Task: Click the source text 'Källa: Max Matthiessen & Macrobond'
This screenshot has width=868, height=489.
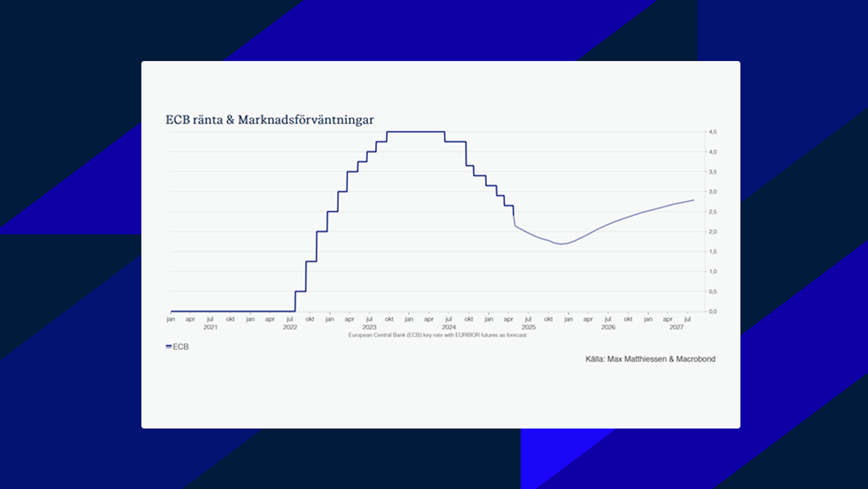Action: pos(650,359)
